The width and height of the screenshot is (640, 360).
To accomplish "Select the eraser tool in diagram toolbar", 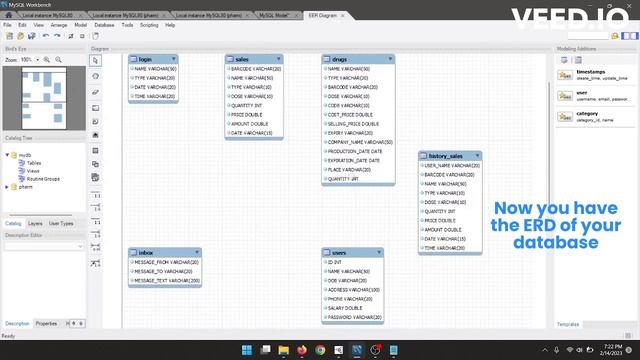I will point(96,92).
